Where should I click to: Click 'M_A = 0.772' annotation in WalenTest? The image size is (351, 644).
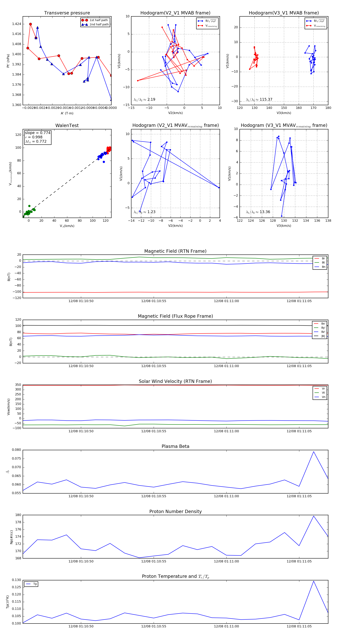(x=36, y=141)
